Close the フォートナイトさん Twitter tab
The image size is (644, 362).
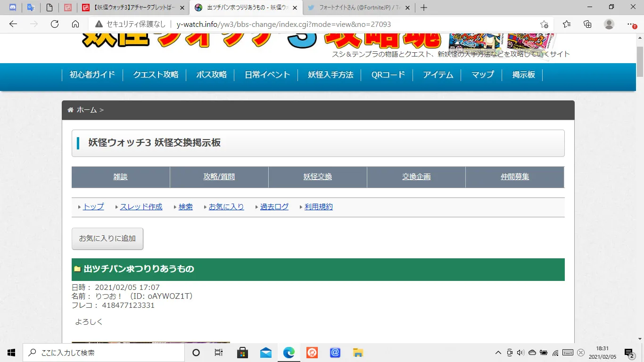click(408, 8)
